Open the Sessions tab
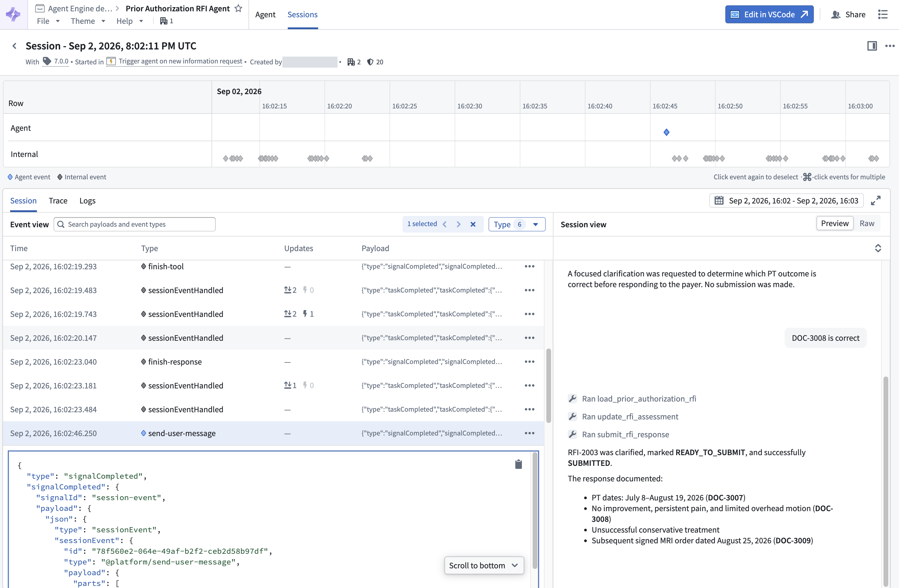Image resolution: width=899 pixels, height=588 pixels. (303, 14)
